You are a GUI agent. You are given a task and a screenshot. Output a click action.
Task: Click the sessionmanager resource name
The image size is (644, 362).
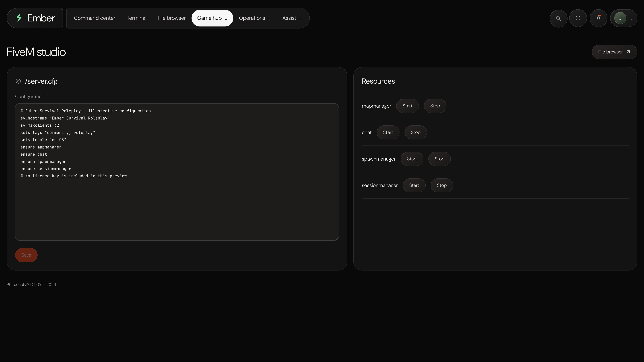pyautogui.click(x=380, y=185)
